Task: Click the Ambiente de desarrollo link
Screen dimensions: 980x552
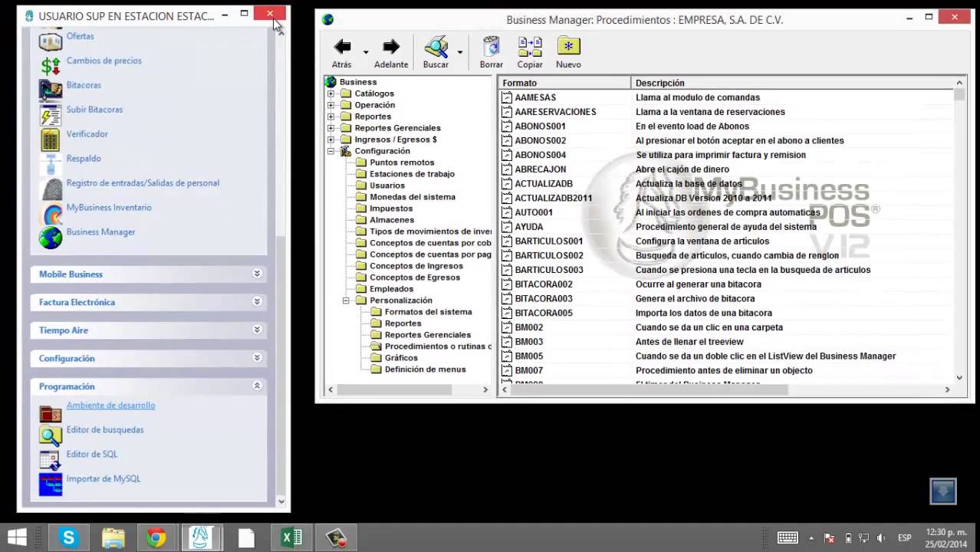Action: coord(110,406)
